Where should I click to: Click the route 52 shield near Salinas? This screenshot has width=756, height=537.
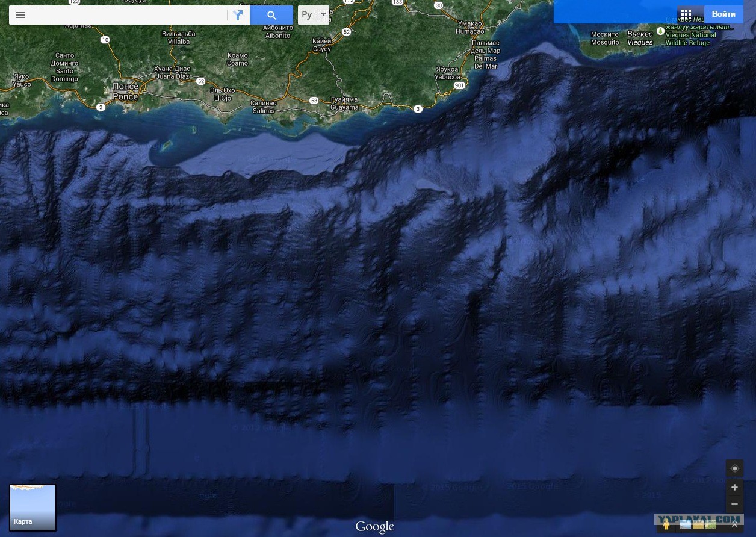click(201, 81)
